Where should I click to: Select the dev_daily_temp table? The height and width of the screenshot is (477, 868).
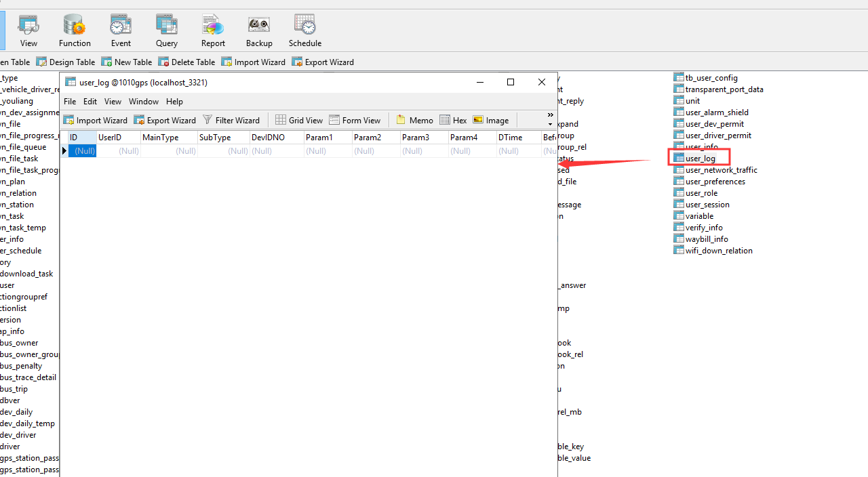(x=27, y=423)
